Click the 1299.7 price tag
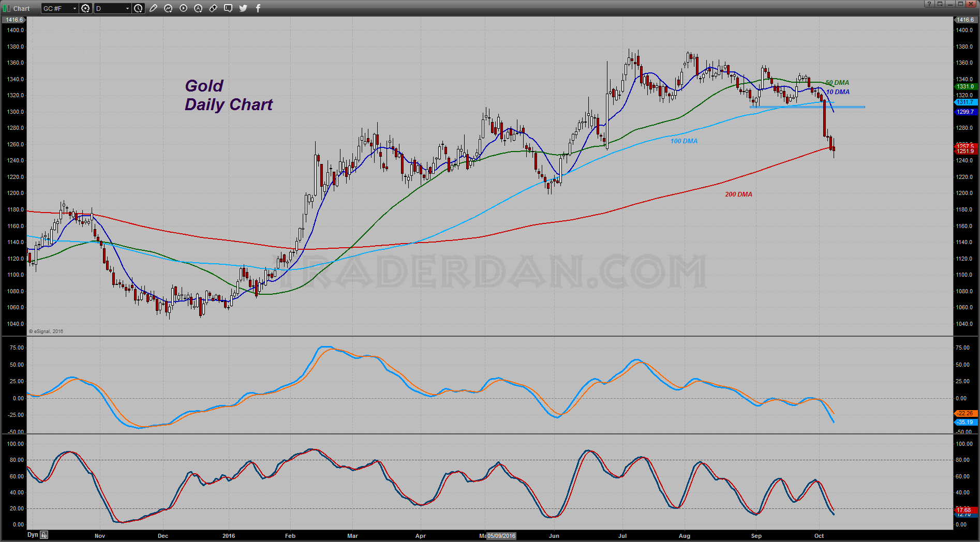The height and width of the screenshot is (542, 980). click(965, 112)
